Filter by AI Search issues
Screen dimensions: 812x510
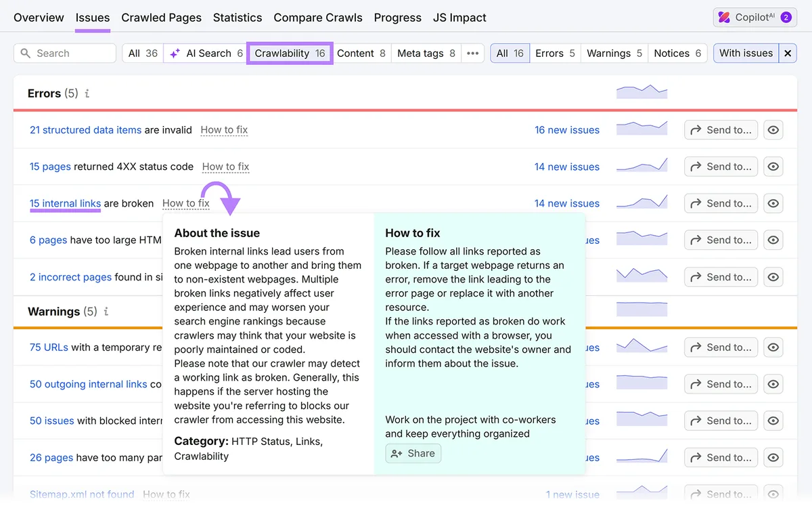coord(206,54)
